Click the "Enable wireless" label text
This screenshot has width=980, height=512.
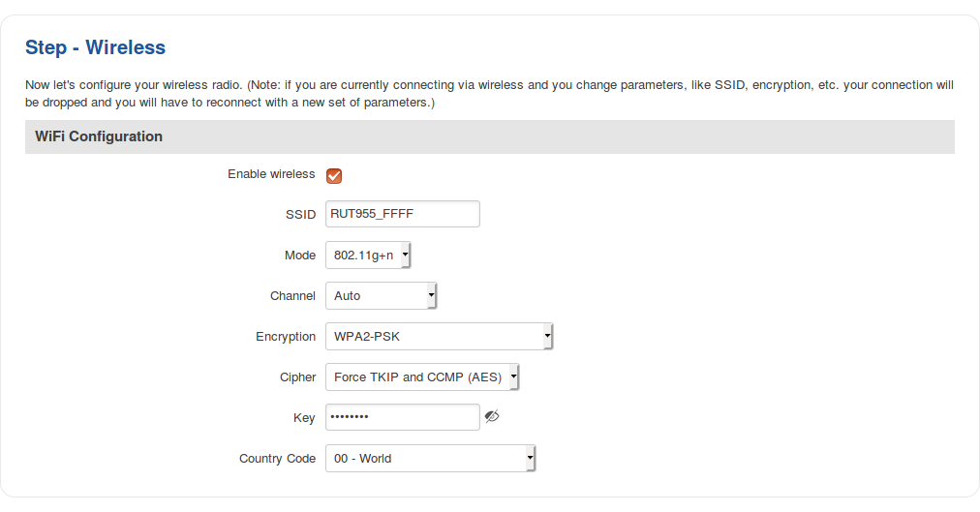[271, 174]
